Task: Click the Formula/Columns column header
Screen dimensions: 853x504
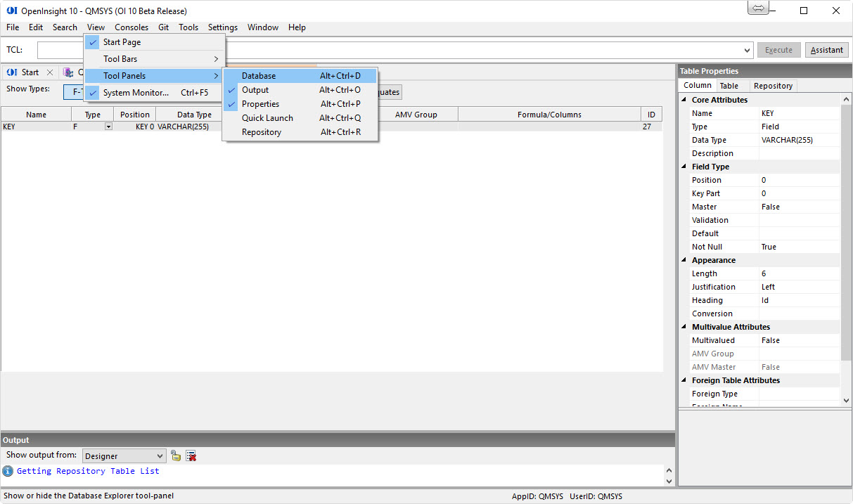Action: [x=550, y=115]
